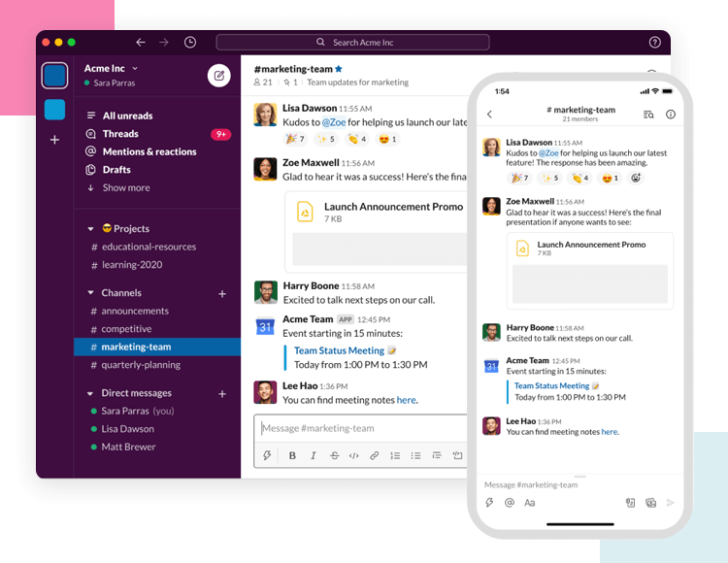728x563 pixels.
Task: Open #quarterly-planning channel
Action: coord(157,365)
